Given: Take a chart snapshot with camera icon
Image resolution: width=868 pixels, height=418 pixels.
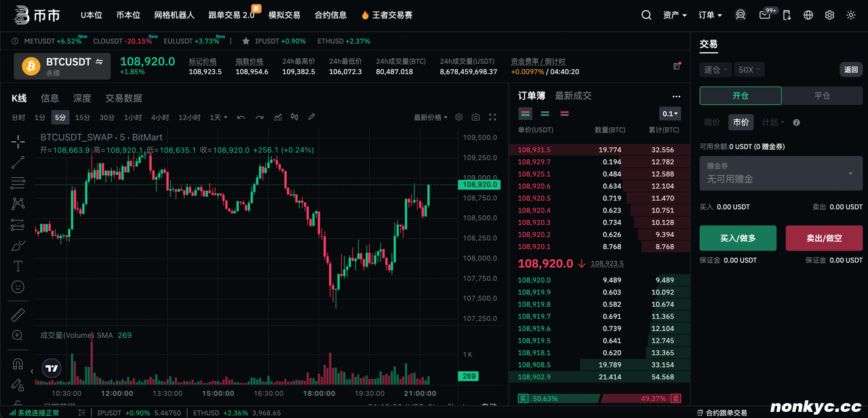Looking at the screenshot, I should point(475,117).
